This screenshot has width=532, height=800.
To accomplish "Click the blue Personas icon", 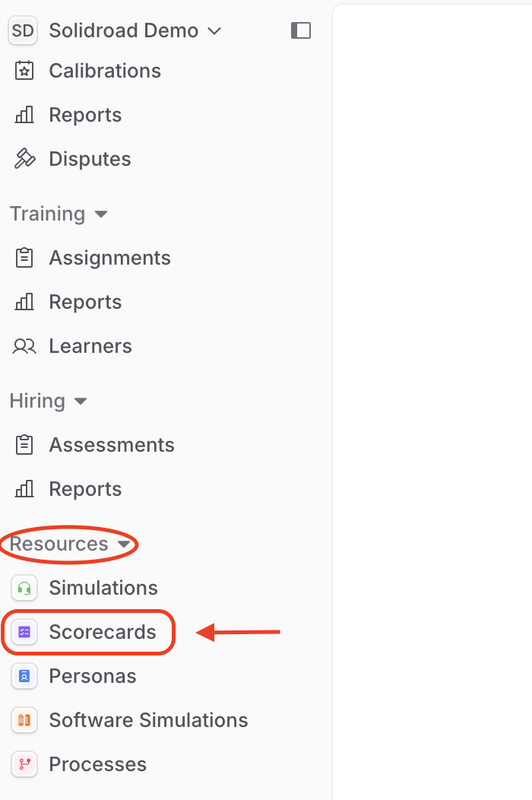I will tap(24, 677).
